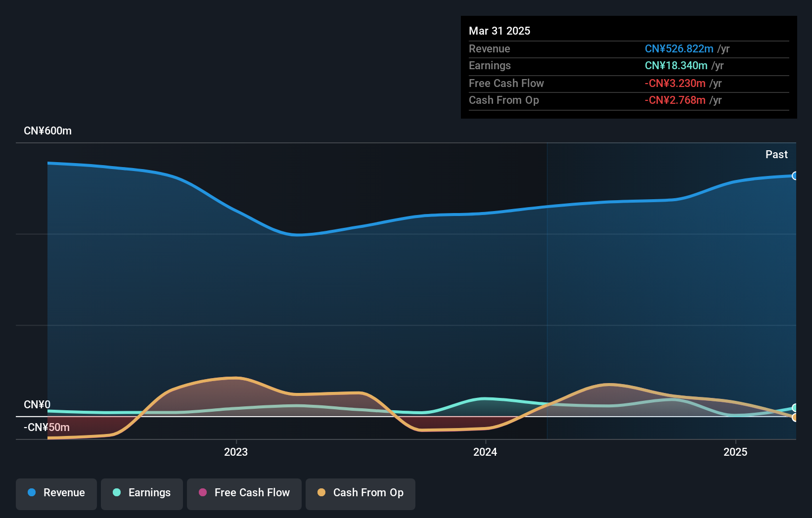Toggle the Earnings legend button
Image resolution: width=812 pixels, height=518 pixels.
142,494
